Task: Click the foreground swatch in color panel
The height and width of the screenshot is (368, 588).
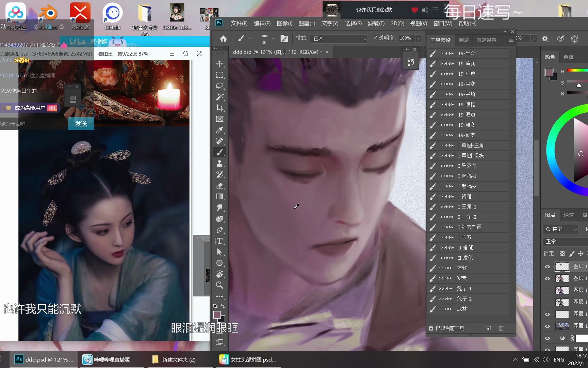Action: tap(549, 72)
